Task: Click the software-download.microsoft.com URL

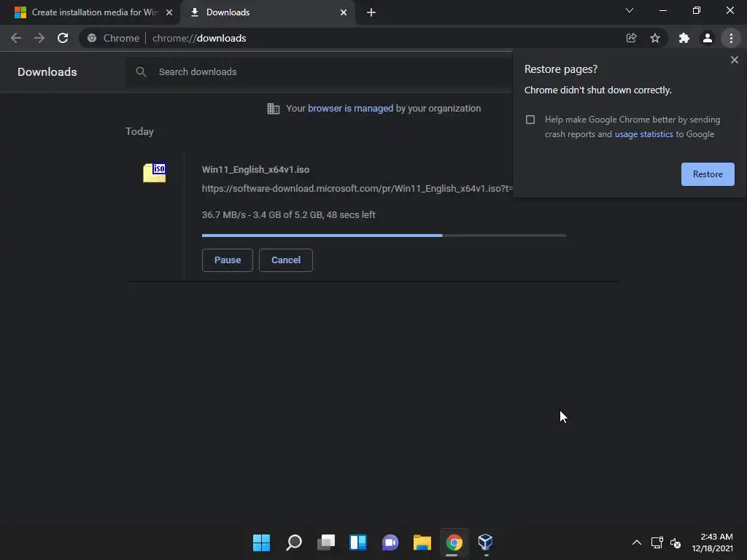Action: (x=357, y=189)
